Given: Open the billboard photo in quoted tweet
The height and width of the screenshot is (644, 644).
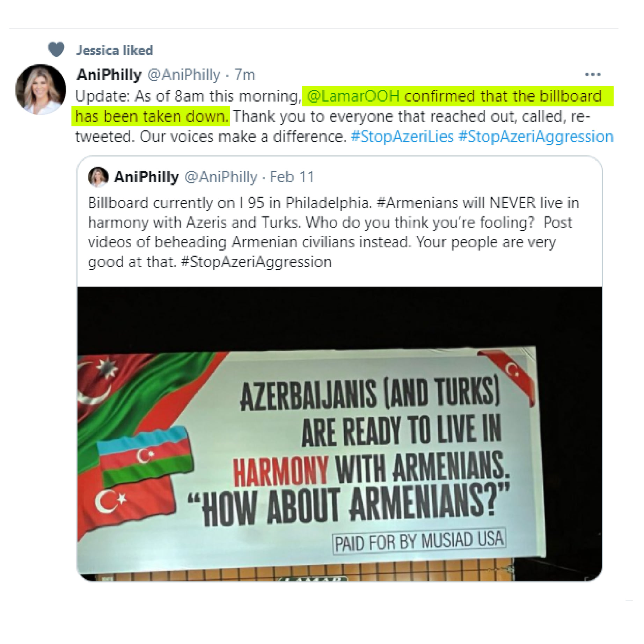Looking at the screenshot, I should (x=339, y=434).
